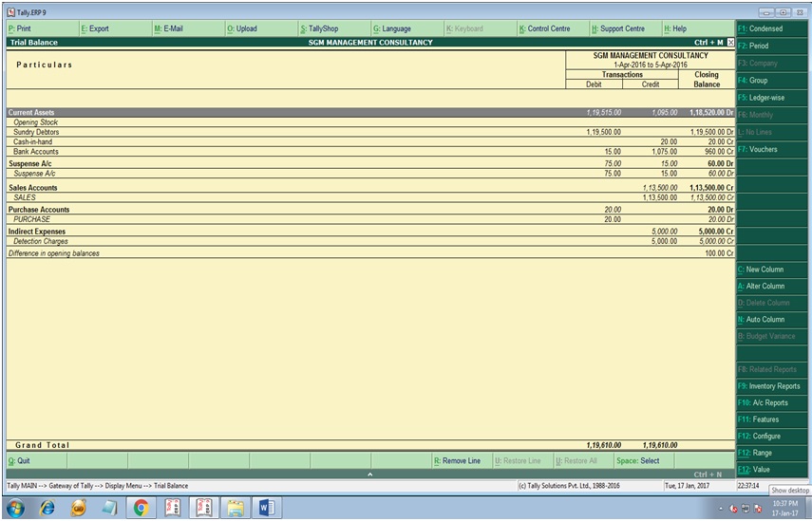Viewport: 812px width, 521px height.
Task: Click Alter Column button
Action: (771, 286)
